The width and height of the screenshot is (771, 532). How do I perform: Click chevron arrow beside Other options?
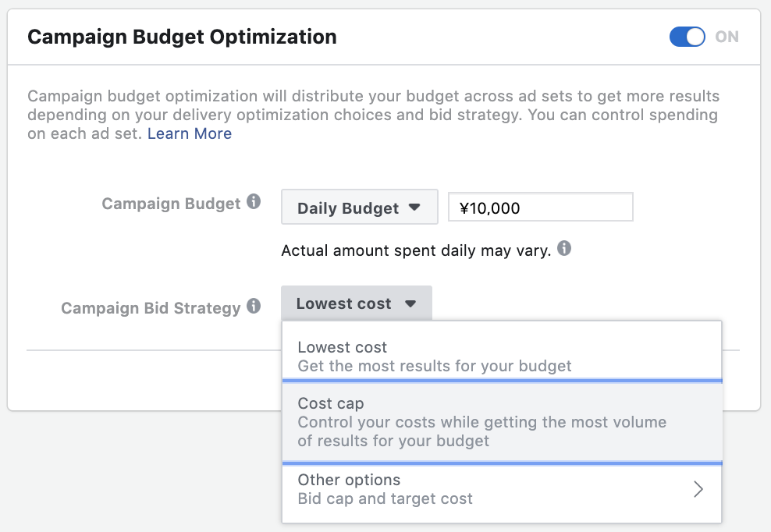click(698, 489)
